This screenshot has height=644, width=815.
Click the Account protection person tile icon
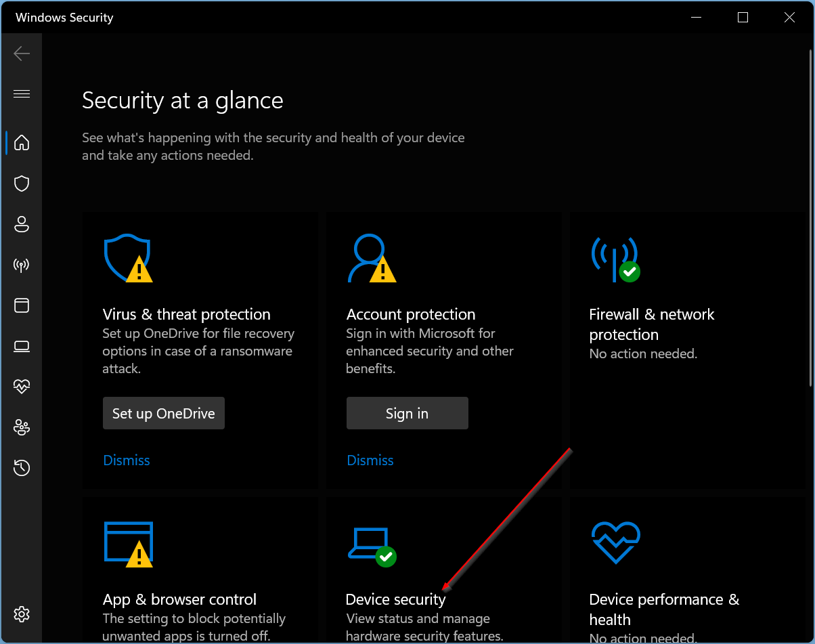click(x=372, y=259)
